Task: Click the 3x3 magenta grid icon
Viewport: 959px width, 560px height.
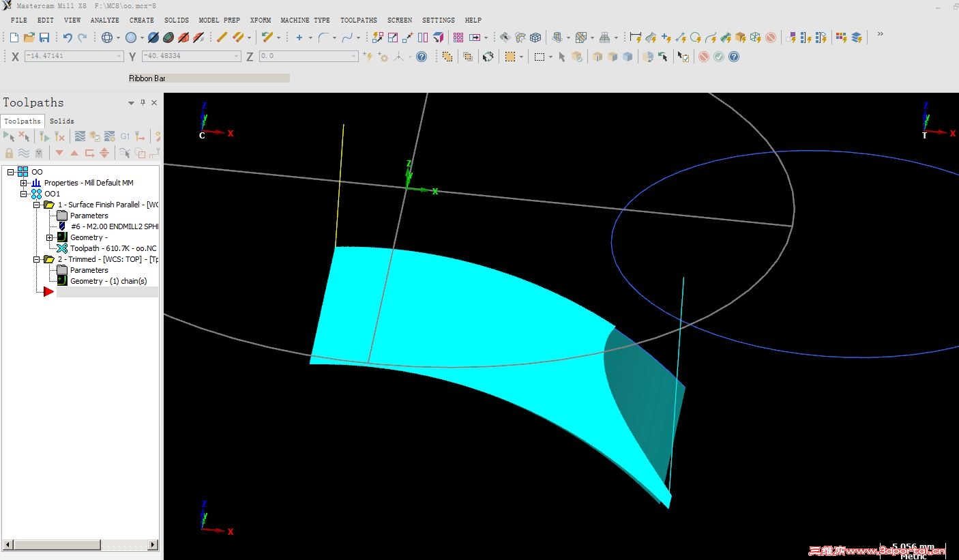Action: 458,38
